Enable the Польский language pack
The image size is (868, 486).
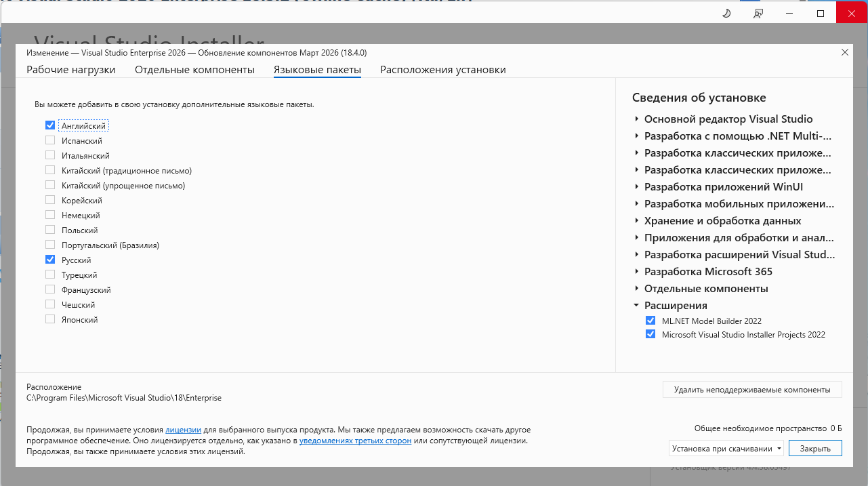50,230
